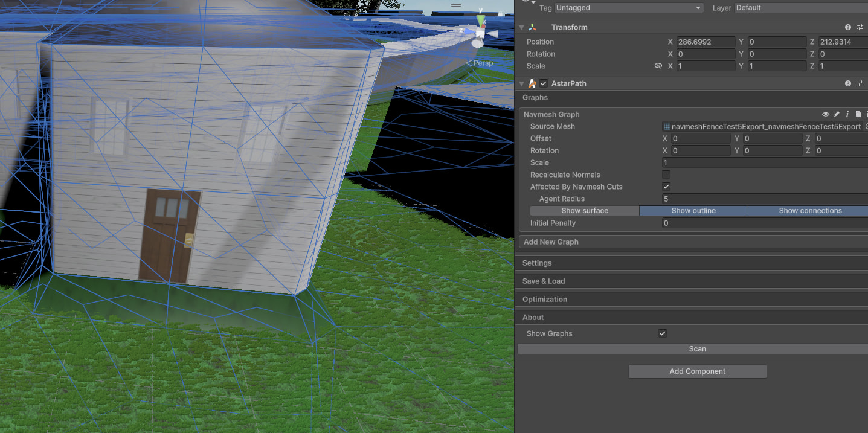
Task: Click the Add Component button
Action: point(697,371)
